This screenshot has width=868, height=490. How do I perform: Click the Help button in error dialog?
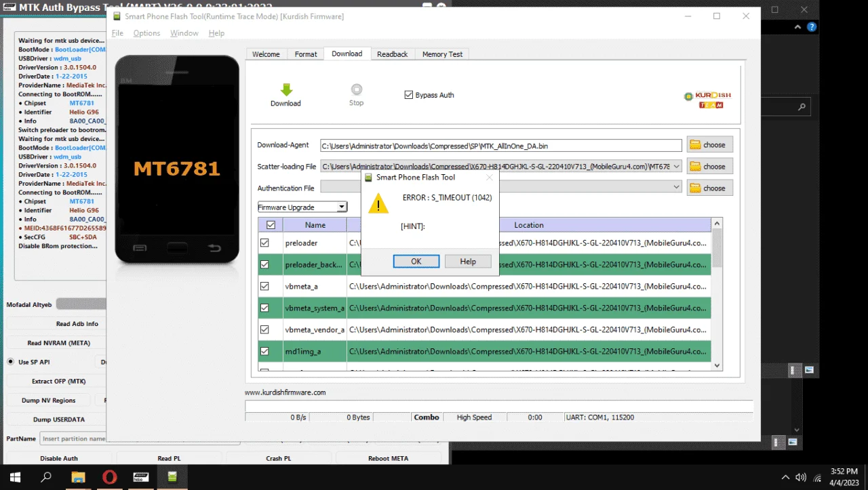tap(468, 261)
